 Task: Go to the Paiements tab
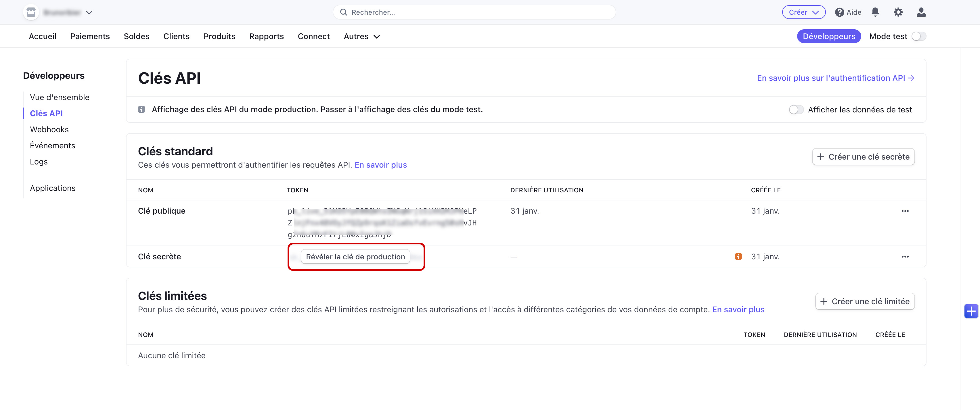tap(90, 37)
